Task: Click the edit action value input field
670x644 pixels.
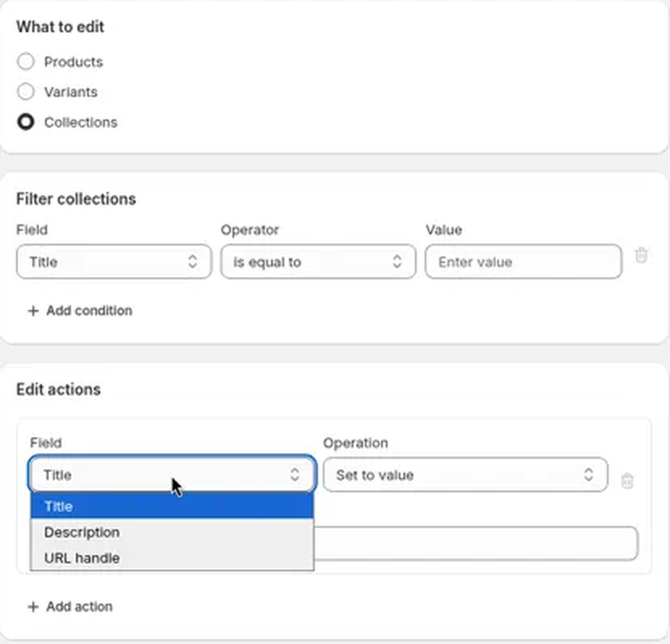Action: [x=476, y=543]
